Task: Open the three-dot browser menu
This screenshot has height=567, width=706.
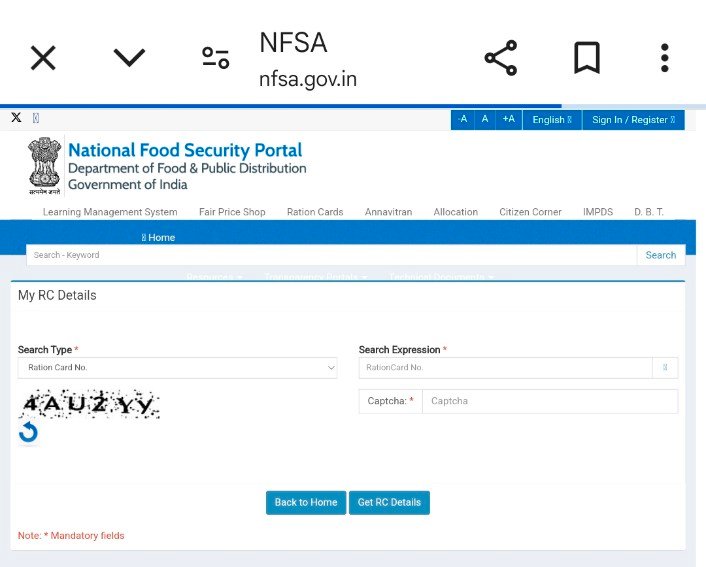Action: point(665,58)
